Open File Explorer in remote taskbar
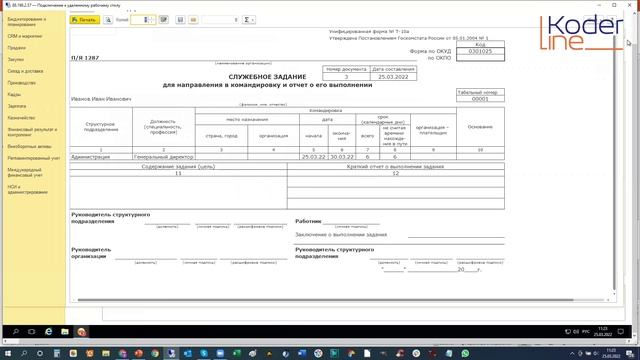 64,331
